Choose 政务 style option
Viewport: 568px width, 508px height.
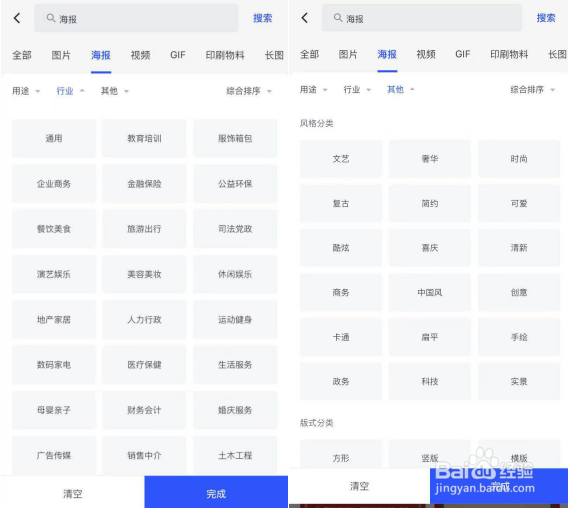coord(341,382)
